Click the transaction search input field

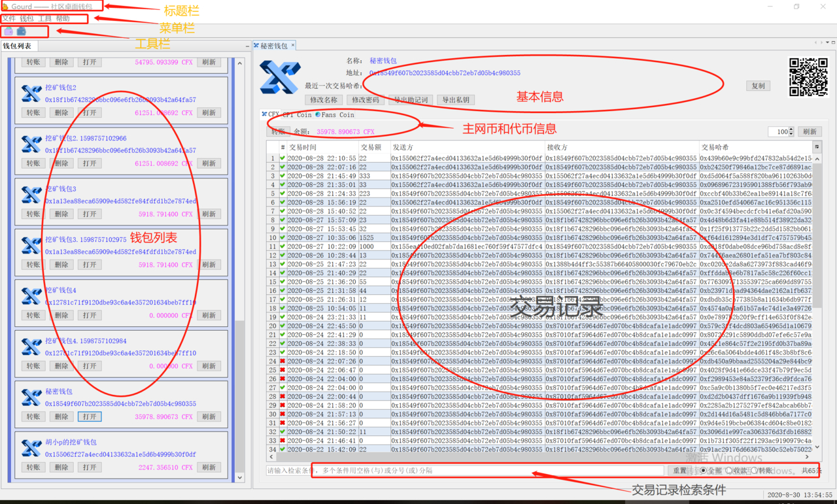464,471
